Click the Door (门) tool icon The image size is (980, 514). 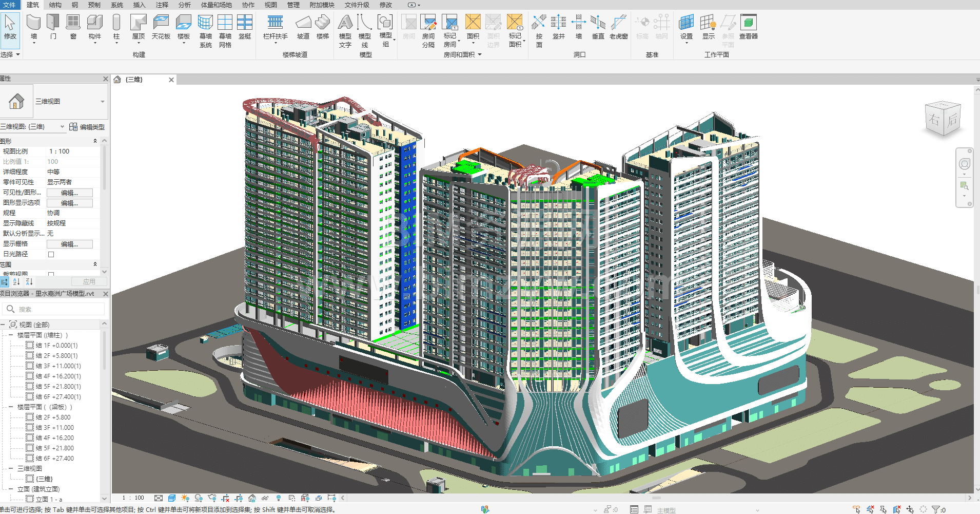(x=53, y=24)
